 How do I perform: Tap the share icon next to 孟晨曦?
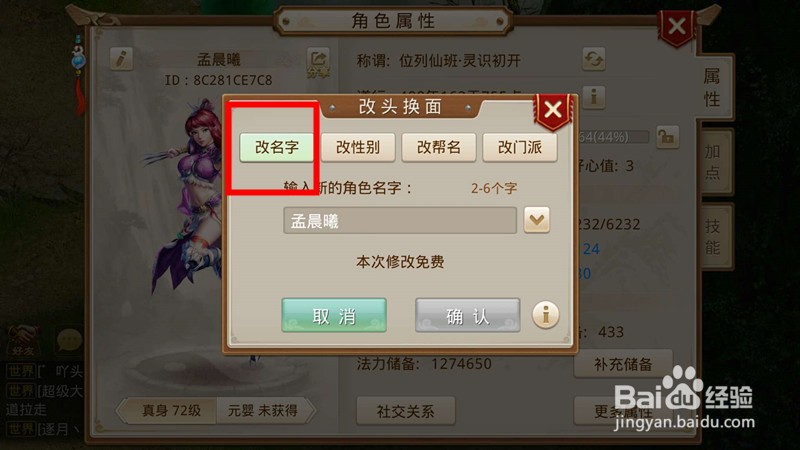(x=318, y=62)
